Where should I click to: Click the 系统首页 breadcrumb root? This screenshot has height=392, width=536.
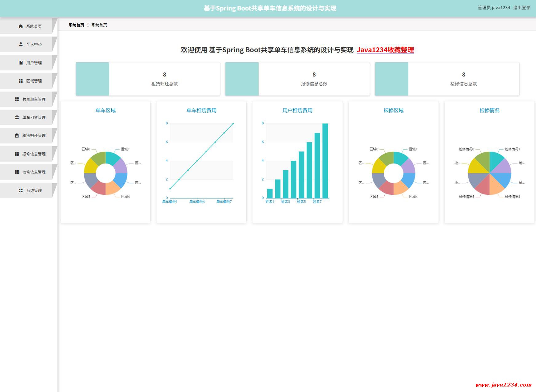[76, 25]
